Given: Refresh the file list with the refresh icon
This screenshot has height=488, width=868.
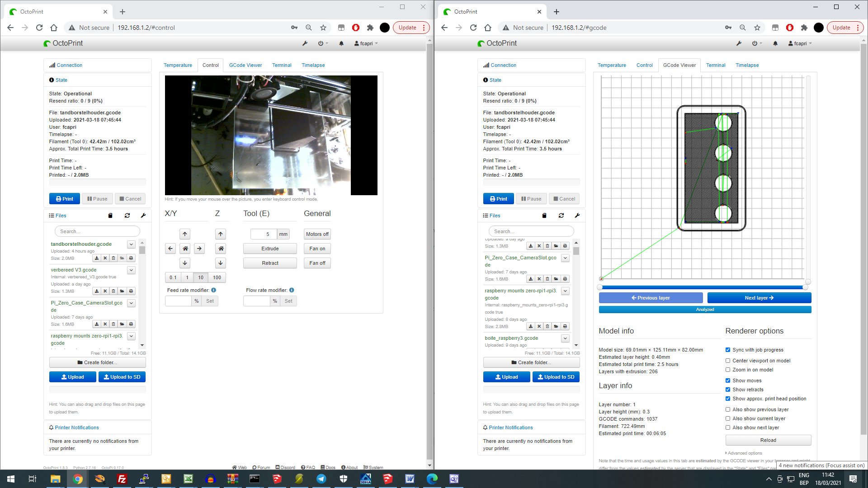Looking at the screenshot, I should (127, 216).
